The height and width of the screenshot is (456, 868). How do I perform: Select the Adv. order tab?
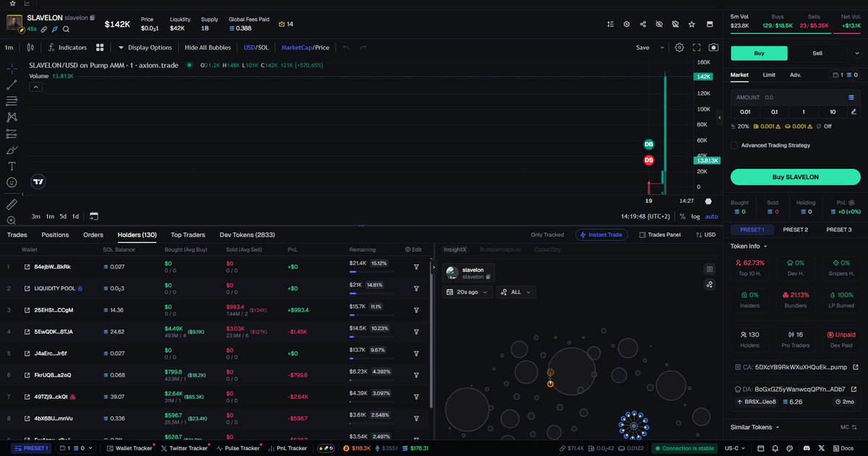(x=795, y=74)
